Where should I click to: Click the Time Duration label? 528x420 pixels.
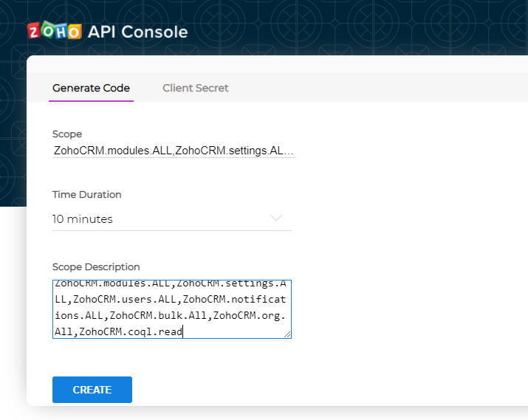[87, 195]
